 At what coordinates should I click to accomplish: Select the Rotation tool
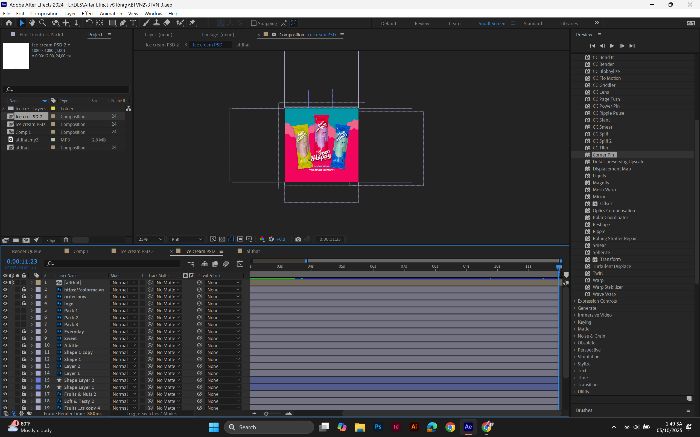pyautogui.click(x=89, y=23)
